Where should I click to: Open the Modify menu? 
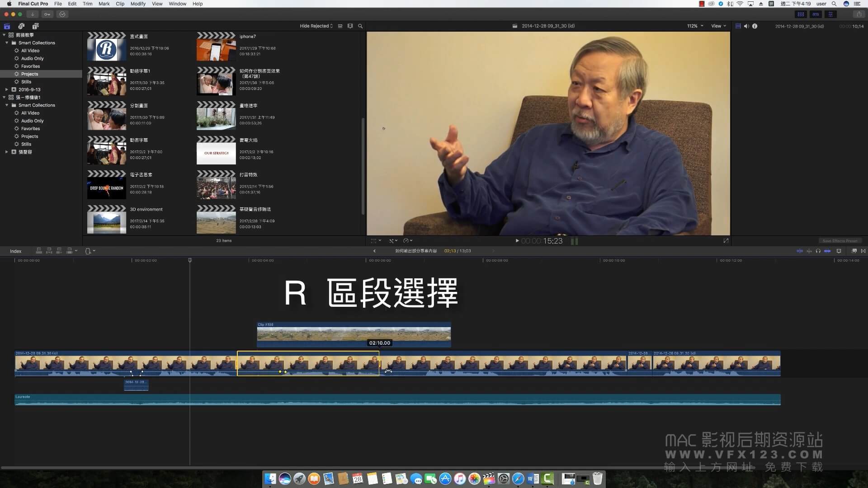click(138, 4)
